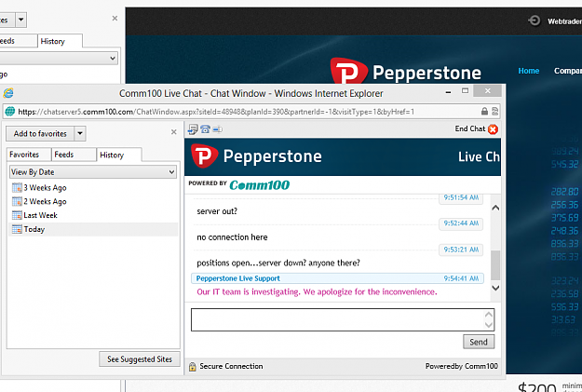The width and height of the screenshot is (582, 392).
Task: Click the chat transcript scrollbar thumb
Action: [x=495, y=265]
